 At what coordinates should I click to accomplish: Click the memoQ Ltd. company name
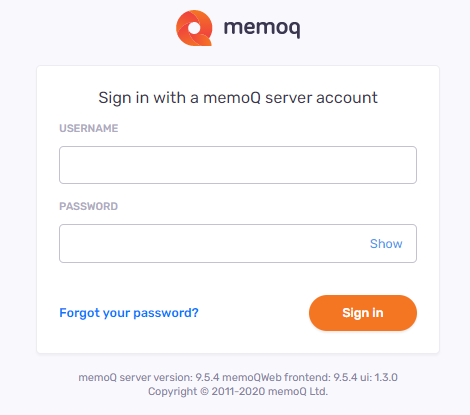coord(298,391)
